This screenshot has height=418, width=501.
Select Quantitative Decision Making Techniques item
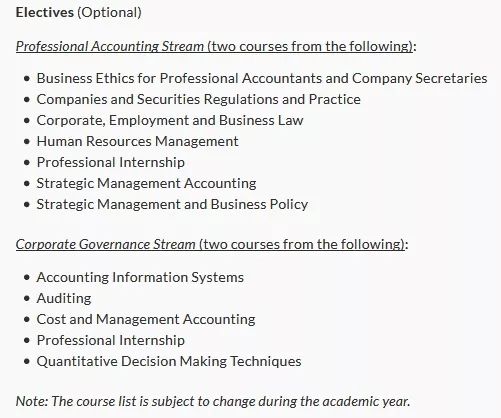[x=169, y=361]
